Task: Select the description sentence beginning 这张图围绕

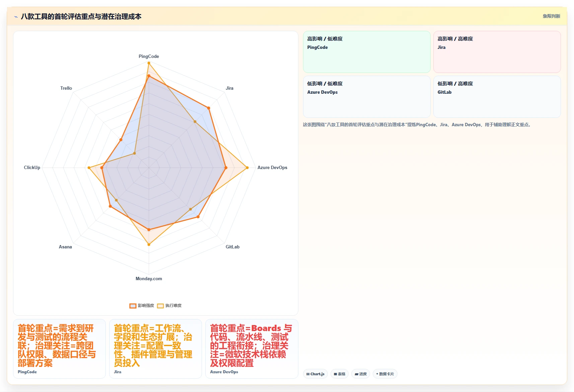Action: point(418,125)
